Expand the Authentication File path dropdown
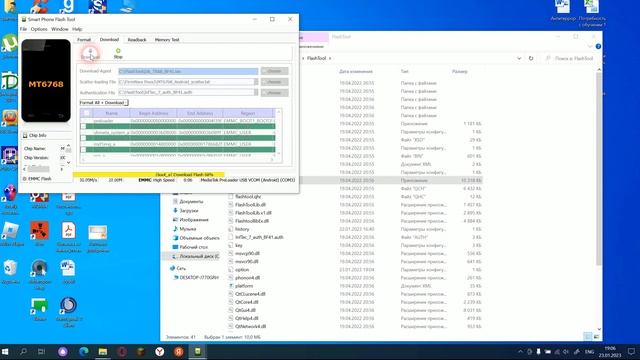Image resolution: width=640 pixels, height=360 pixels. pyautogui.click(x=256, y=92)
